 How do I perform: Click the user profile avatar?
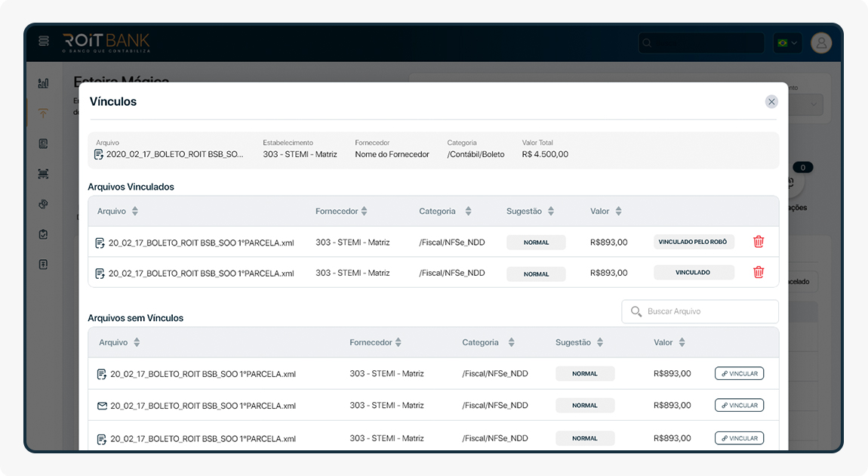pyautogui.click(x=820, y=42)
